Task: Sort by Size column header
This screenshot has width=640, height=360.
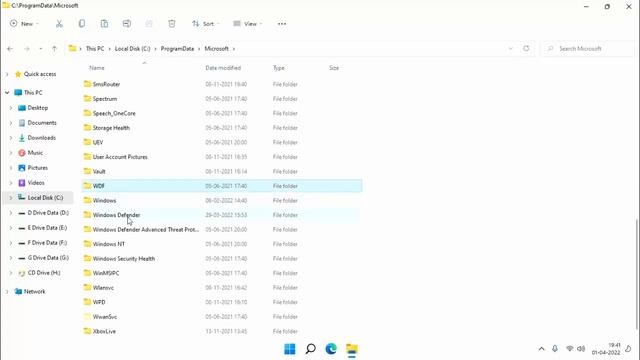Action: point(334,68)
